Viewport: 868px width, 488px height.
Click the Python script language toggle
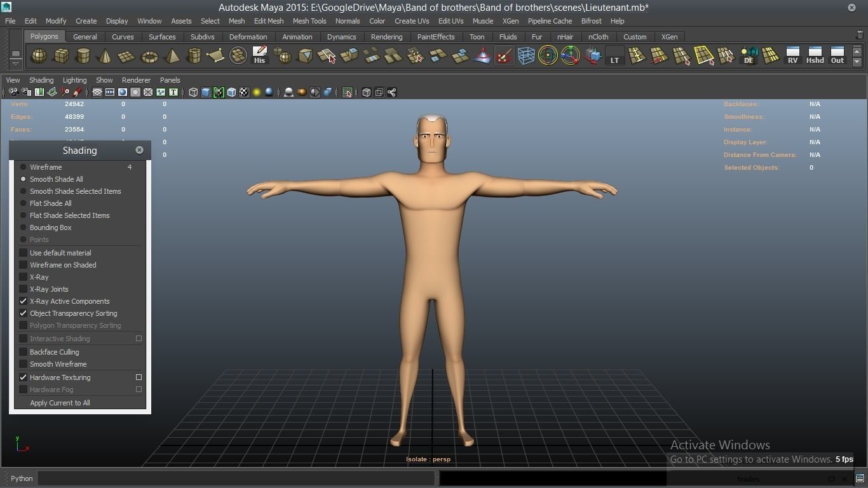pyautogui.click(x=22, y=478)
